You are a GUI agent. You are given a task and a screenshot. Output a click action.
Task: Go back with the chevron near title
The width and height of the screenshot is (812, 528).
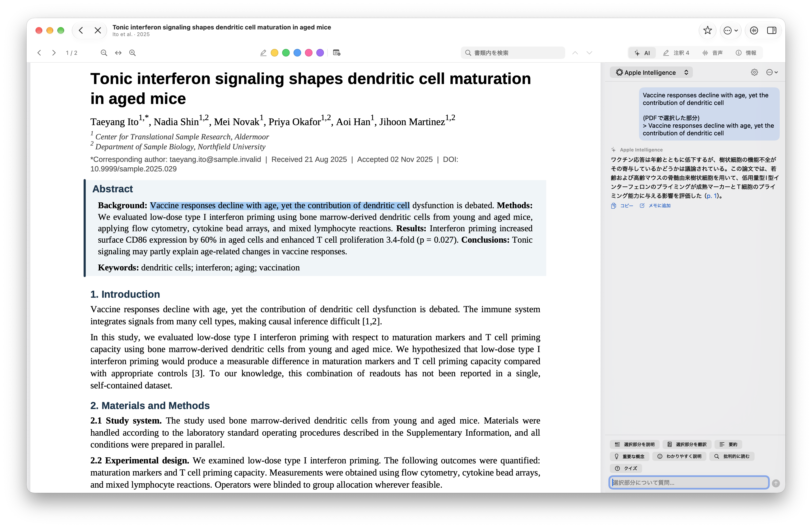click(x=81, y=30)
